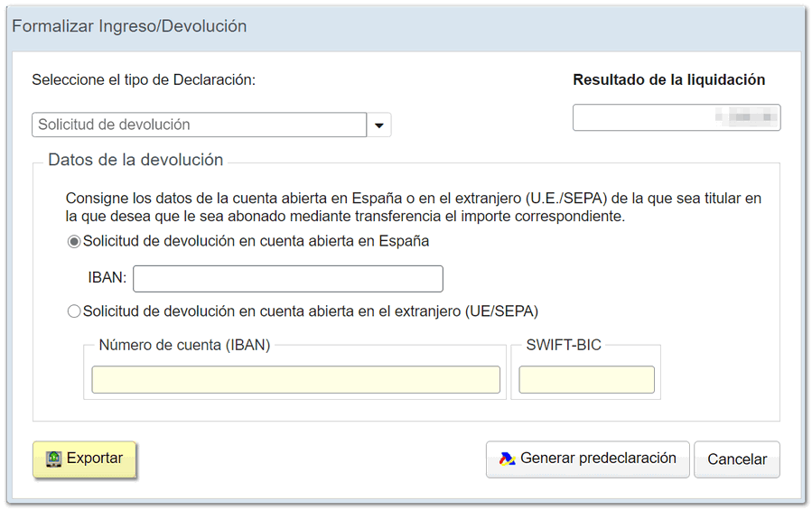
Task: Click the 'Formalizar Ingreso/Devolución' title bar
Action: click(x=129, y=26)
